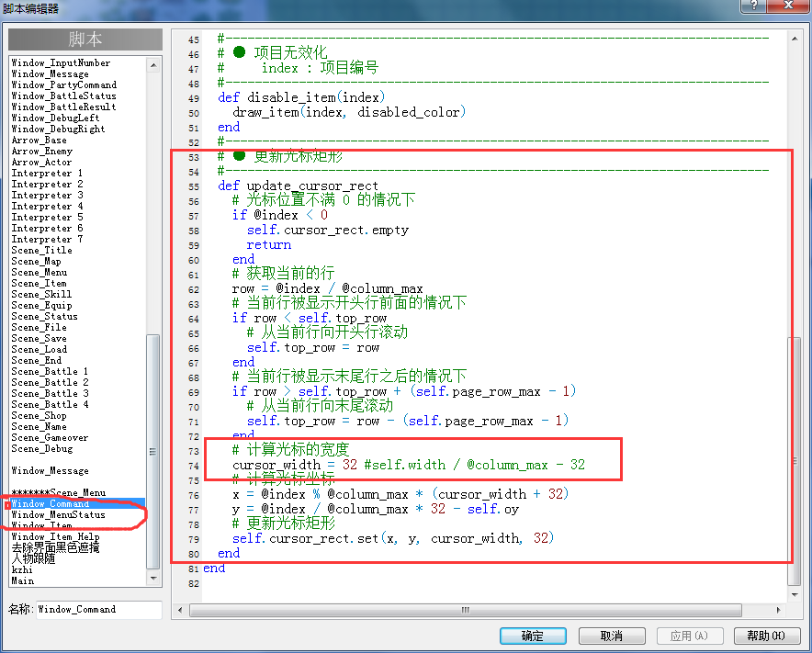Click the 帮助(H) button
812x653 pixels.
(x=767, y=636)
